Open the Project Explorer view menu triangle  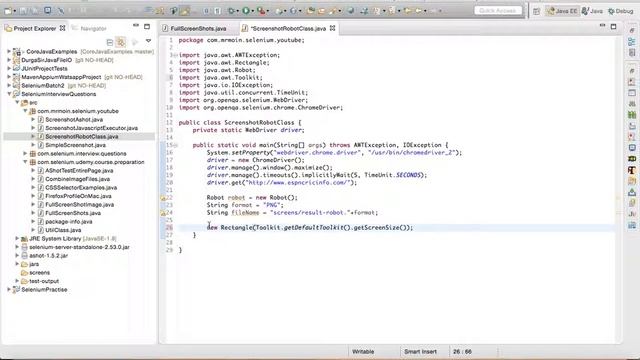click(148, 41)
